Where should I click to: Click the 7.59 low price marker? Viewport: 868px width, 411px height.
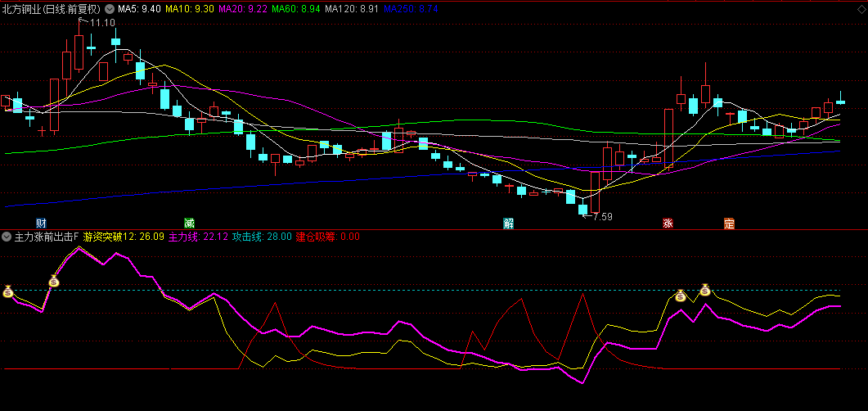coord(602,217)
